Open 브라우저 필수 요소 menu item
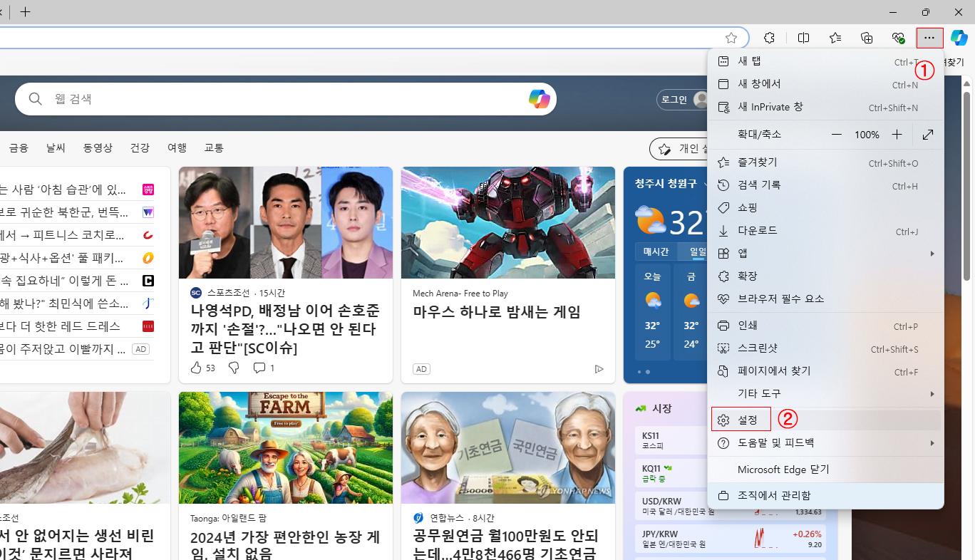975x560 pixels. click(825, 299)
